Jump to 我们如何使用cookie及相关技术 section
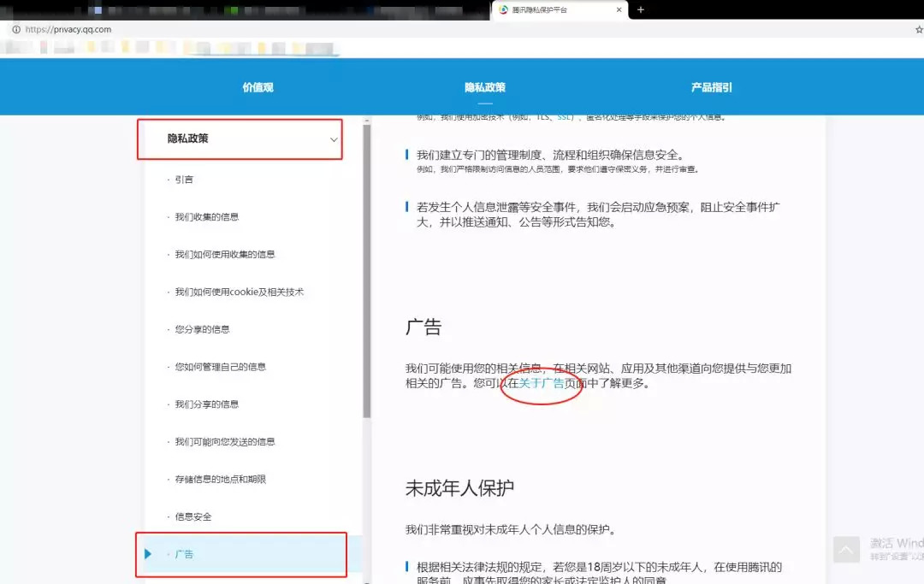The width and height of the screenshot is (924, 584). [x=239, y=292]
